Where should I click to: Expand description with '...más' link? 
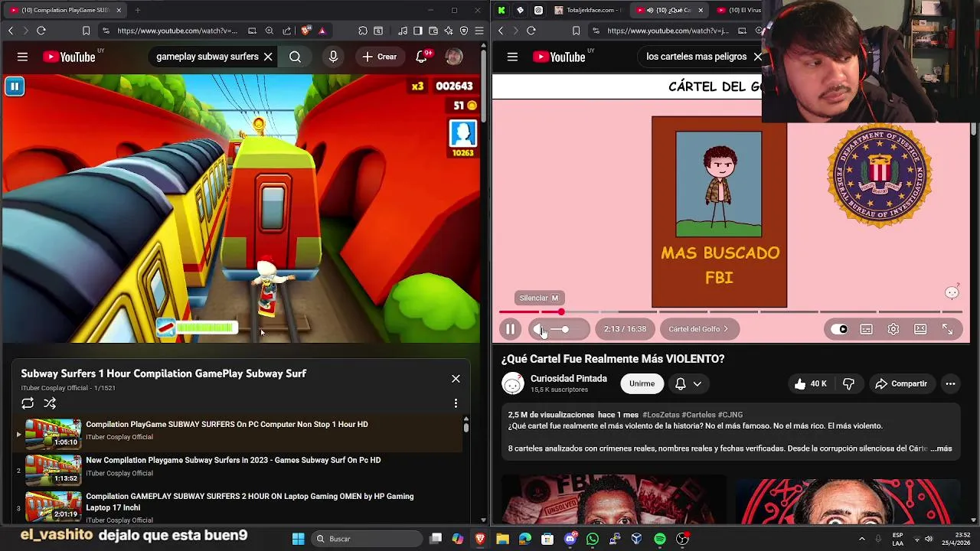point(941,448)
